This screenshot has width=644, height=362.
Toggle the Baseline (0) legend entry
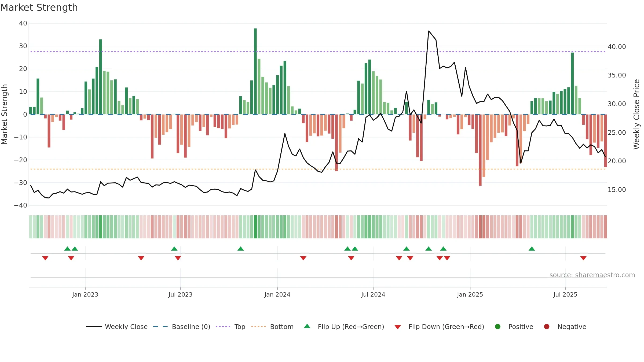click(x=182, y=327)
